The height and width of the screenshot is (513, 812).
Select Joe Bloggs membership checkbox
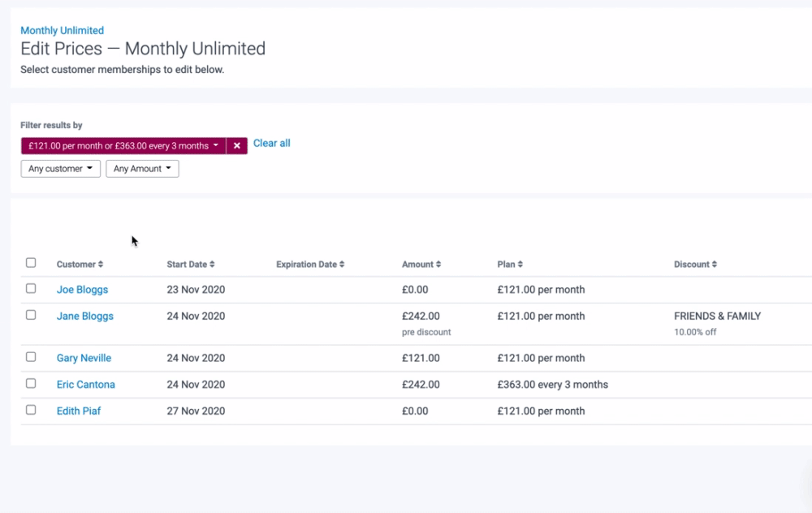tap(31, 289)
